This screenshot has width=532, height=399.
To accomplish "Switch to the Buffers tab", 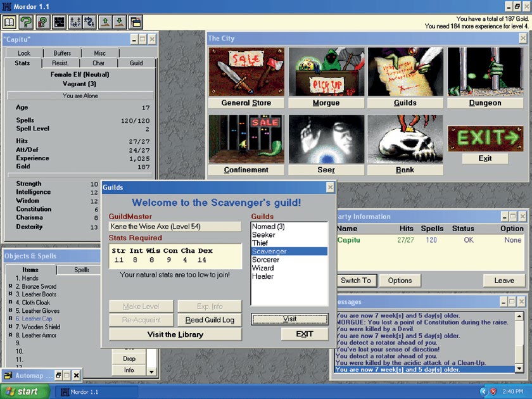I will click(x=62, y=53).
